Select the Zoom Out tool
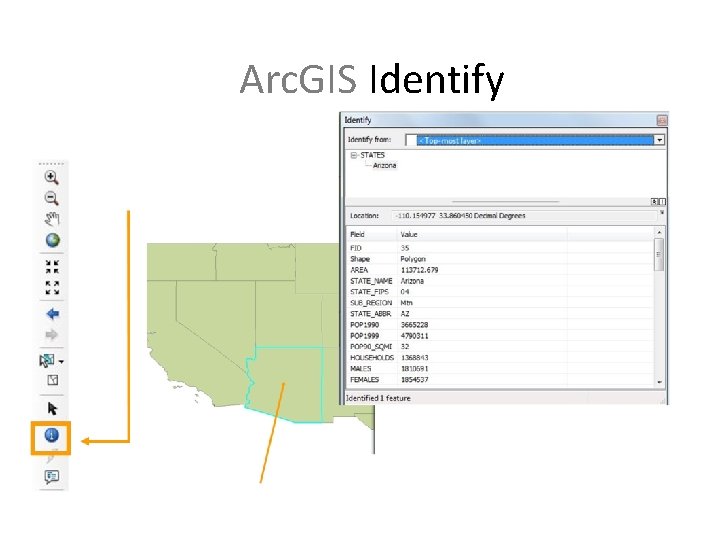 tap(51, 198)
